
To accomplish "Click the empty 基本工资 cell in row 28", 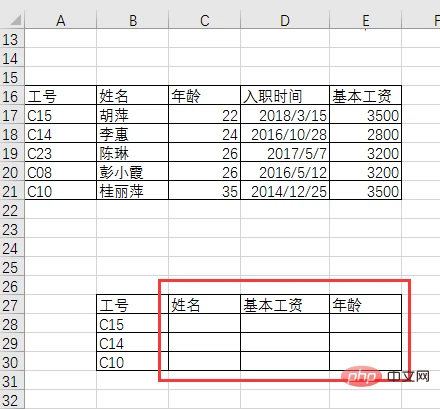I will (x=285, y=323).
